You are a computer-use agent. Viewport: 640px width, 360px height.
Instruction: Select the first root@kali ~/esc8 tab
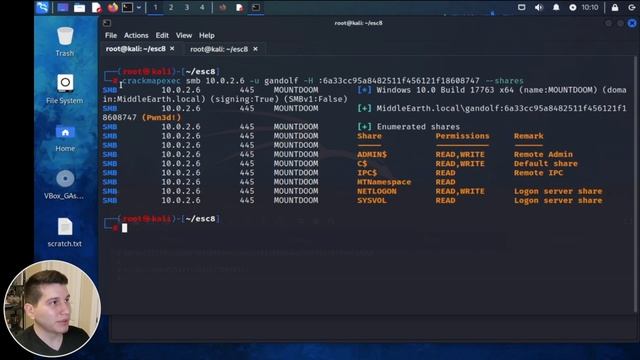(x=136, y=49)
